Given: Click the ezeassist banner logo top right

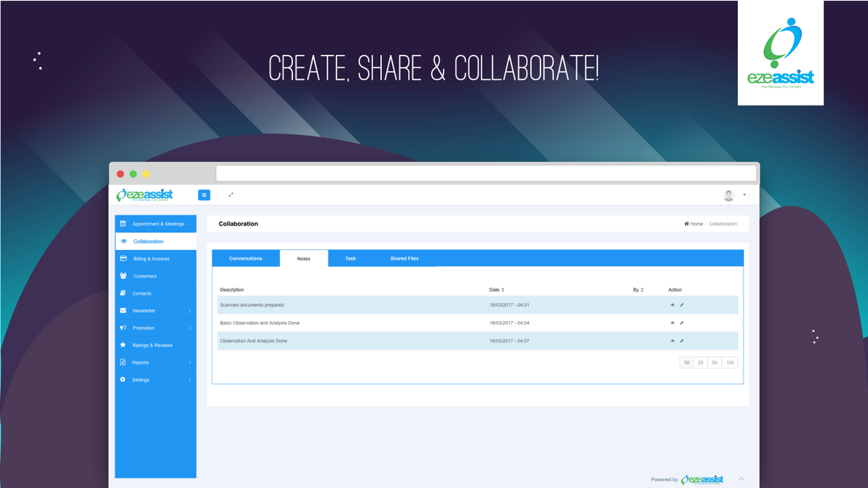Looking at the screenshot, I should [x=780, y=53].
